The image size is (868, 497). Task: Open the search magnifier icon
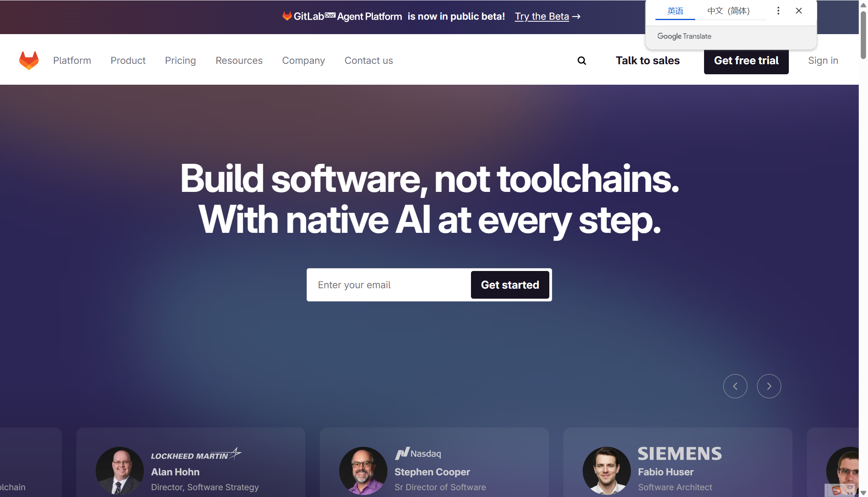pyautogui.click(x=581, y=61)
